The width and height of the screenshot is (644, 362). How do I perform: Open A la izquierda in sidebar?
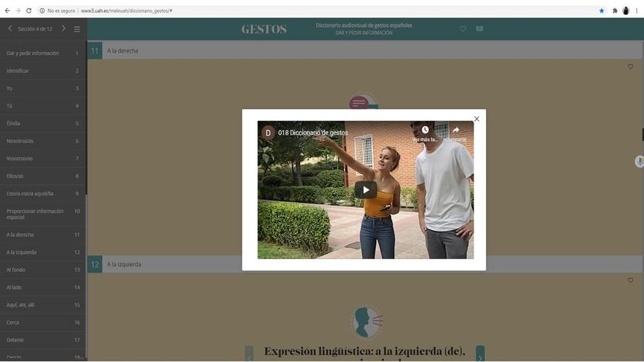(42, 252)
